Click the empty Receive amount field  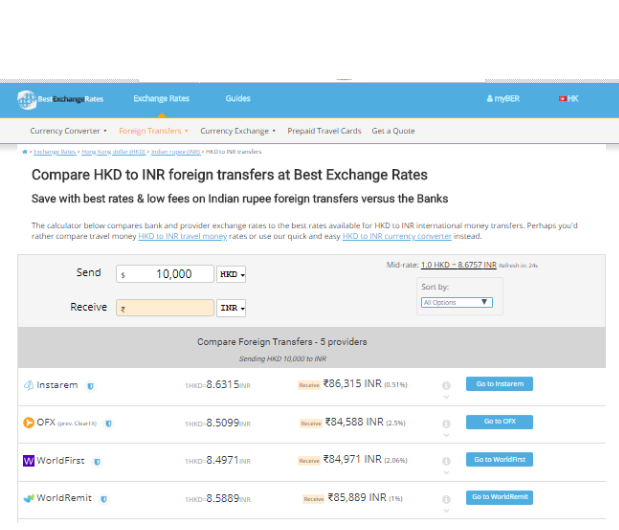[165, 308]
